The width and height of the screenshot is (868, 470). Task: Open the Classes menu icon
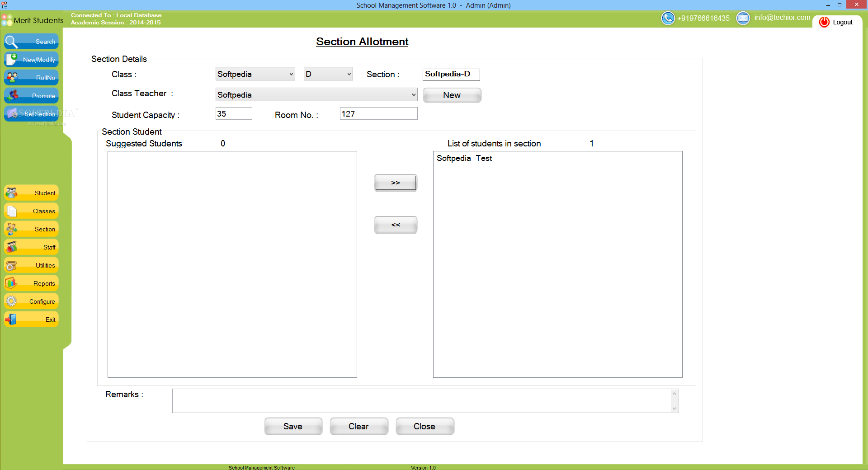12,211
